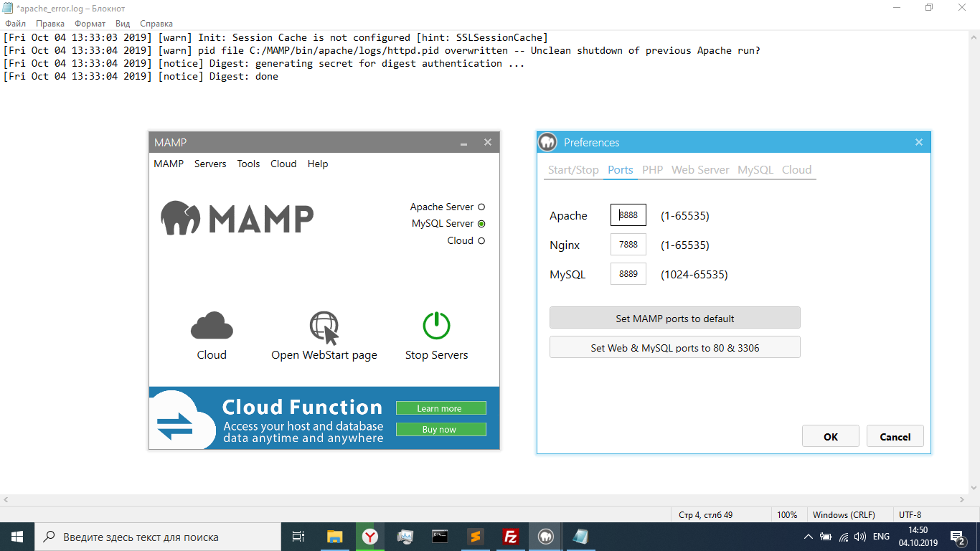Close the Preferences dialog
980x551 pixels.
click(x=918, y=142)
